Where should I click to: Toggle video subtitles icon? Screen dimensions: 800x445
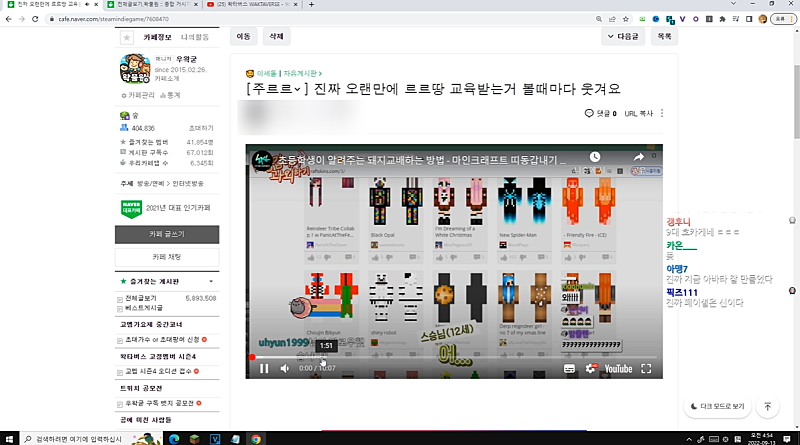pyautogui.click(x=568, y=368)
